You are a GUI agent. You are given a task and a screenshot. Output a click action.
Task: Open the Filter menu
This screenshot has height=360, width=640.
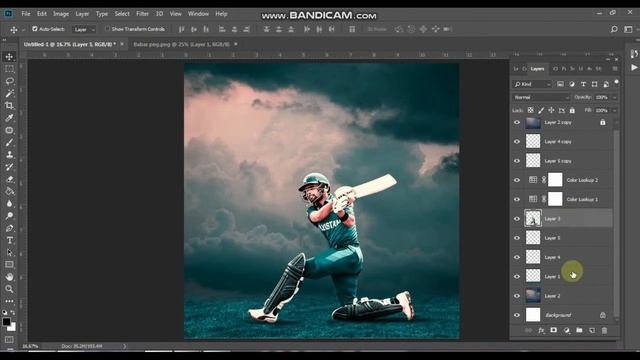pos(142,14)
